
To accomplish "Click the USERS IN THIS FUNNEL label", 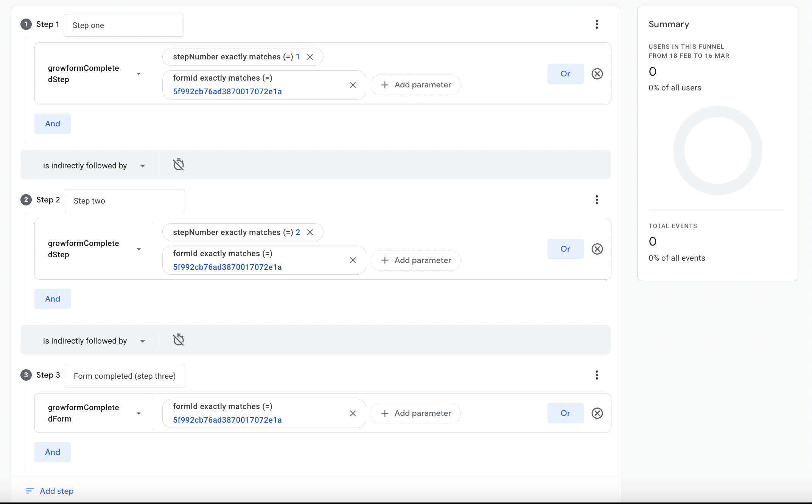I will [686, 47].
